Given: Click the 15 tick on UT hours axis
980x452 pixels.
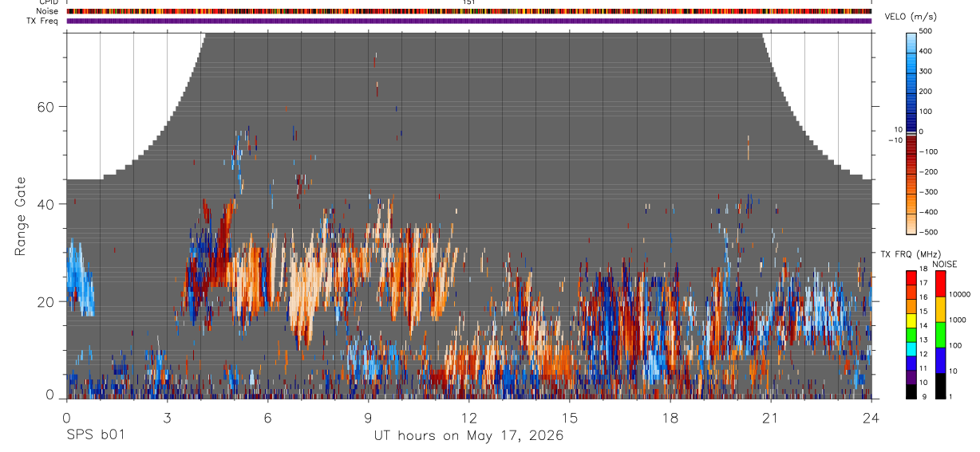Looking at the screenshot, I should 569,417.
